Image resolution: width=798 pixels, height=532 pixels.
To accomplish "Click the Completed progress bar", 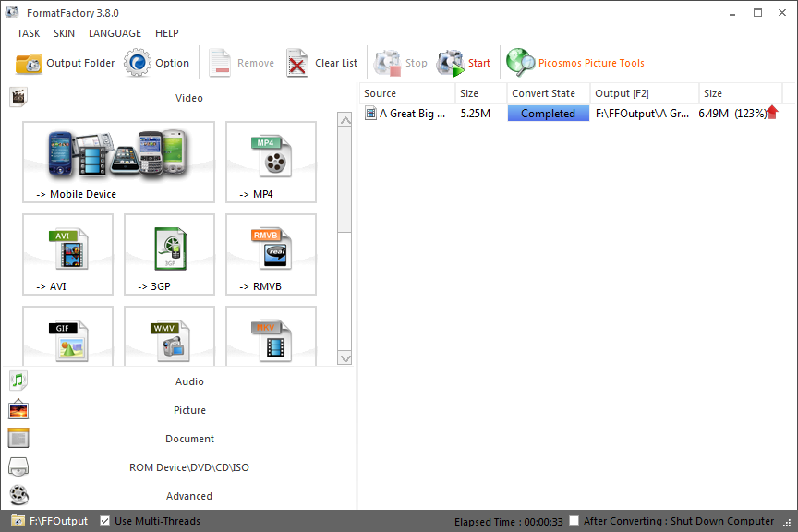I will [548, 113].
